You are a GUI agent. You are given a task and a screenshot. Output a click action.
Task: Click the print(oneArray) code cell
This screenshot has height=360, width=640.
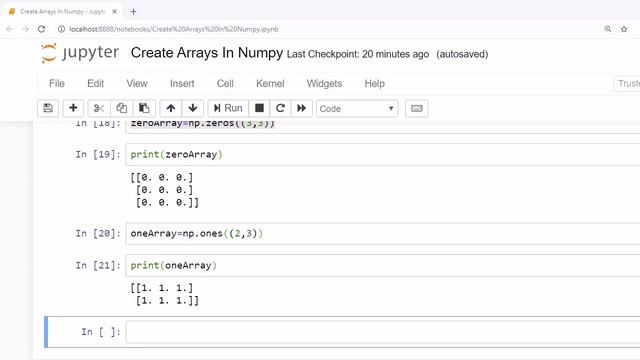383,265
